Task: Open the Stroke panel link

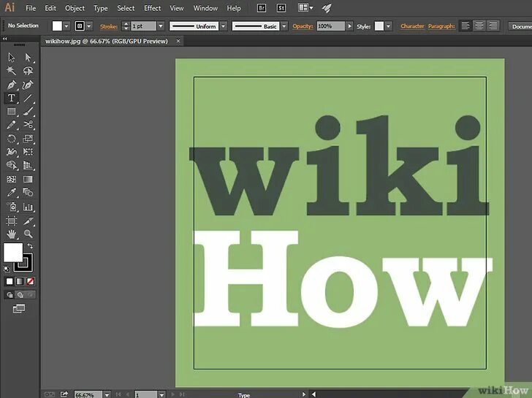Action: 109,26
